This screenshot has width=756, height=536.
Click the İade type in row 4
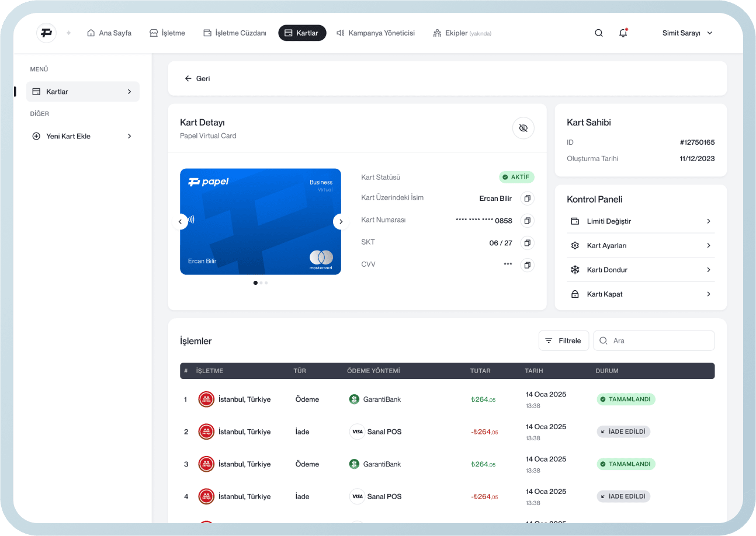302,497
